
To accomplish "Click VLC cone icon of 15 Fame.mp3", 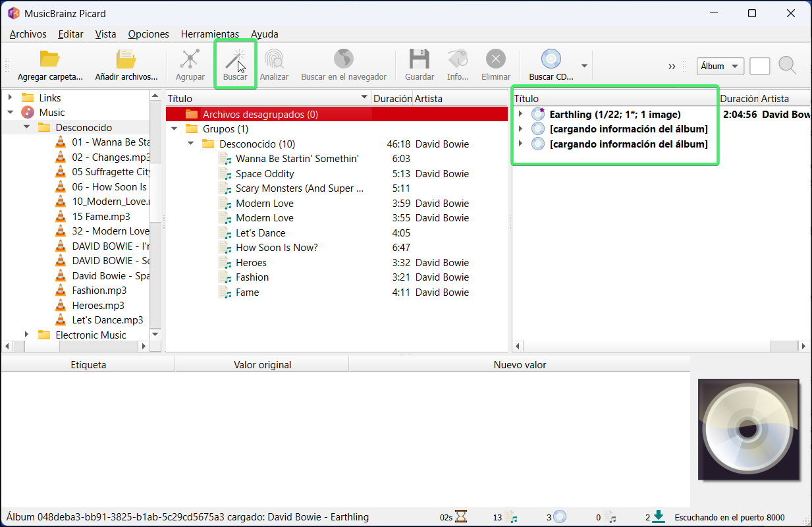I will click(x=61, y=216).
